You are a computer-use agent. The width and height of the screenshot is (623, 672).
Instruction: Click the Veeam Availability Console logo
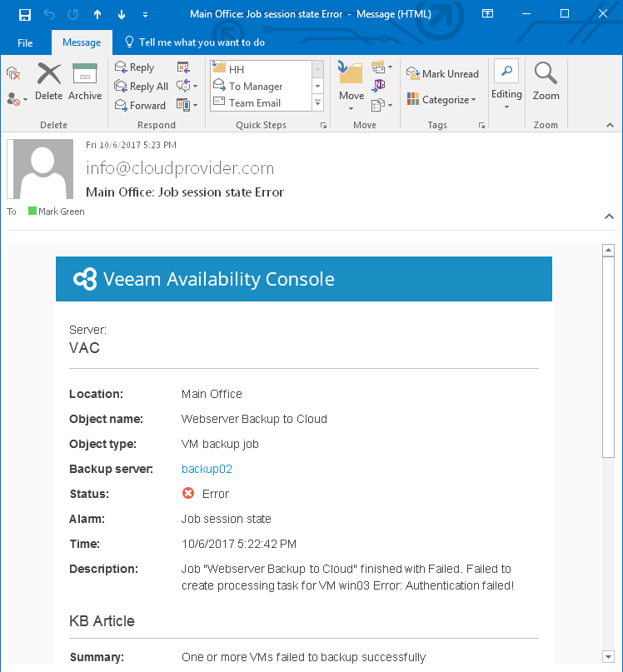point(85,279)
